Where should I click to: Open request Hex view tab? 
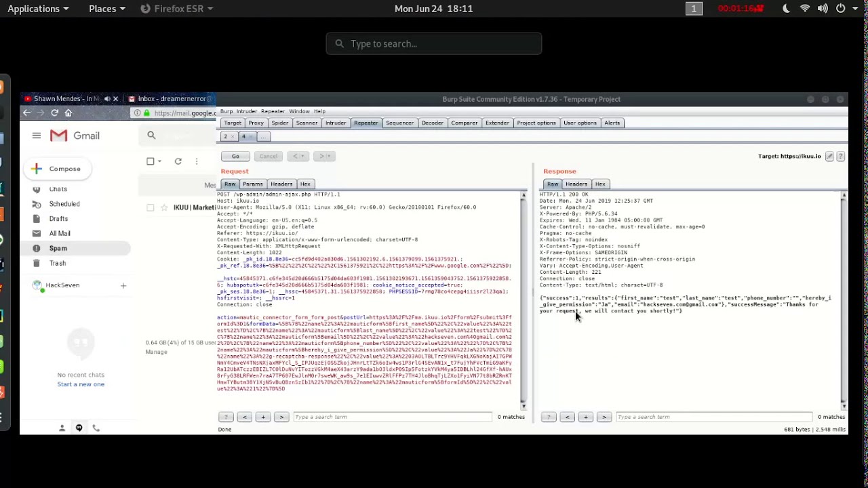point(305,184)
